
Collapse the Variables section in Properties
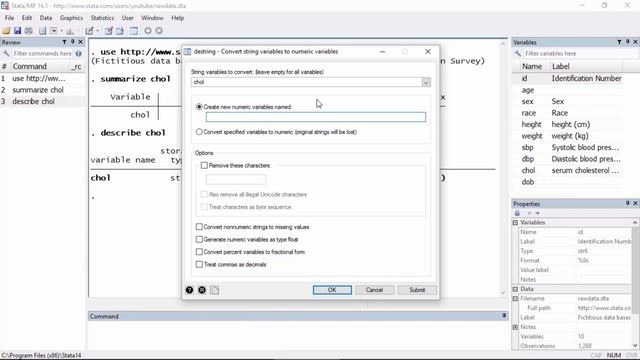pyautogui.click(x=516, y=222)
